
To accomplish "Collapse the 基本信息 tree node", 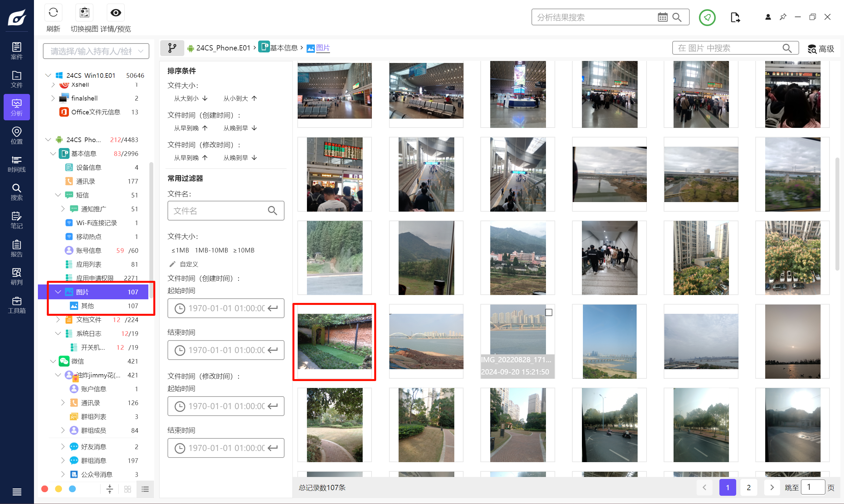I will [53, 154].
